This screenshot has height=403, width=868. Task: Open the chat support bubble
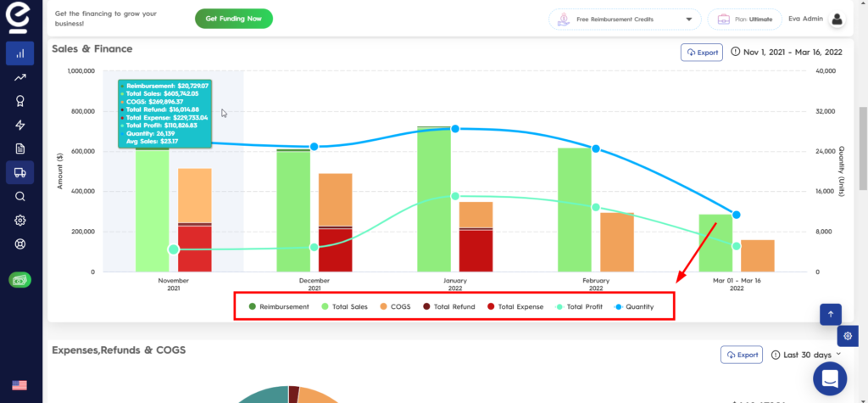tap(830, 378)
